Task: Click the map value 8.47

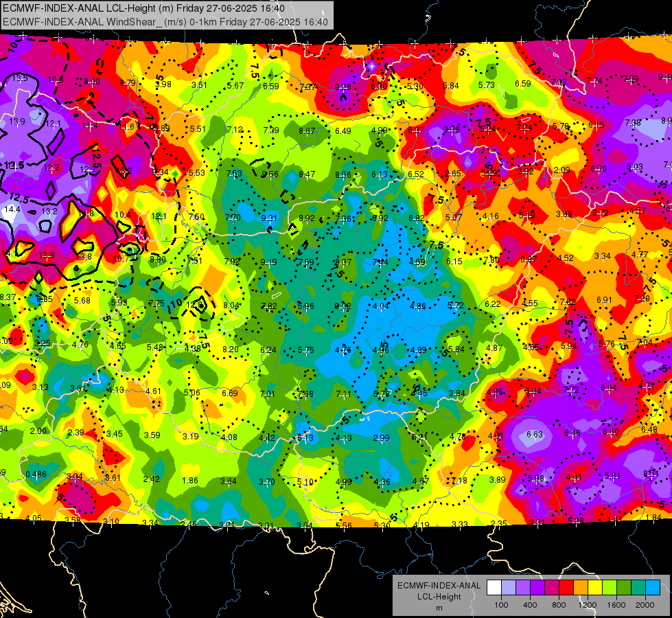Action: (307, 174)
